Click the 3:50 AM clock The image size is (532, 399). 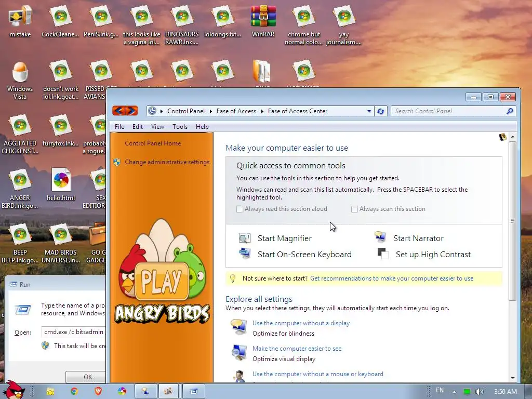click(x=505, y=392)
